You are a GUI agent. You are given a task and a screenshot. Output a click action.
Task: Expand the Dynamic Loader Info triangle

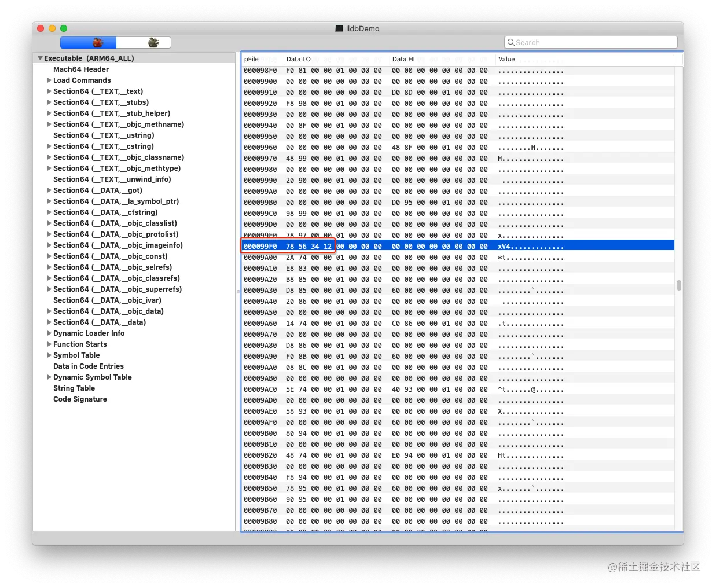point(49,333)
